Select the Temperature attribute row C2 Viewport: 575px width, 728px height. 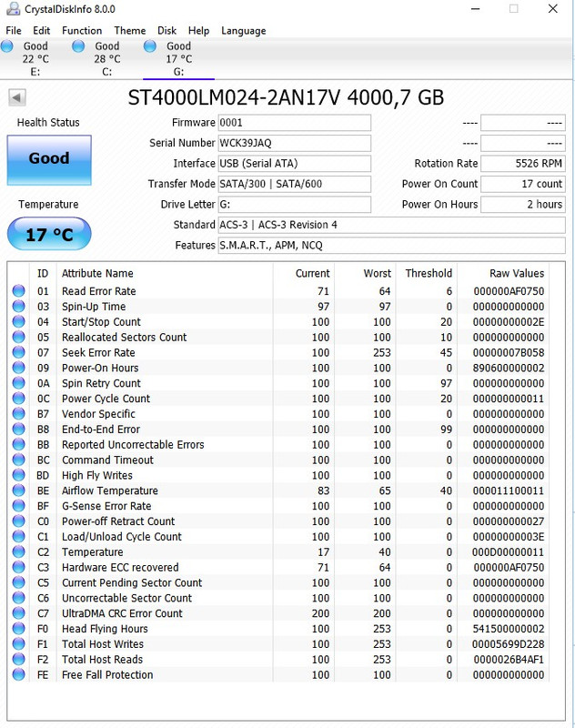[x=278, y=551]
